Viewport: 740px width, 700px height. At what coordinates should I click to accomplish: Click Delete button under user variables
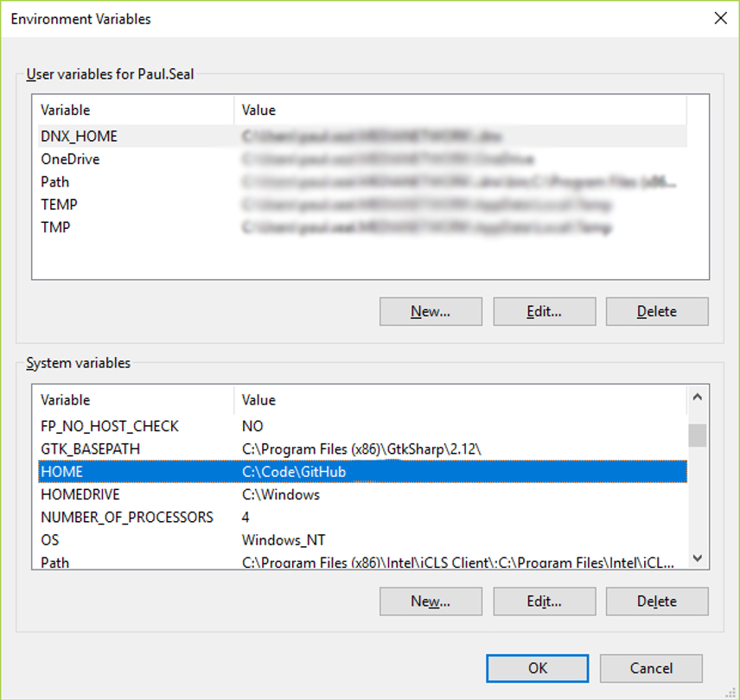click(656, 311)
